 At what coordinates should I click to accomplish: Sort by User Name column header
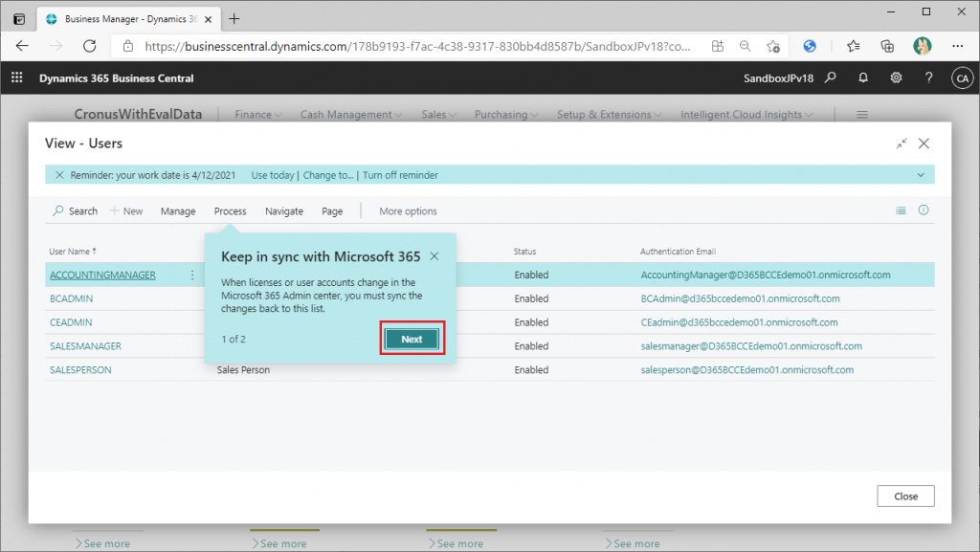73,251
